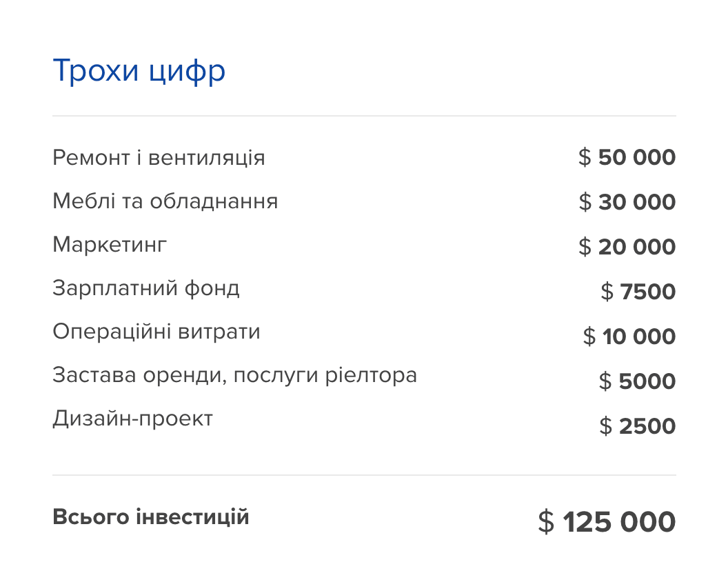Click the divider line below the heading

[x=364, y=116]
